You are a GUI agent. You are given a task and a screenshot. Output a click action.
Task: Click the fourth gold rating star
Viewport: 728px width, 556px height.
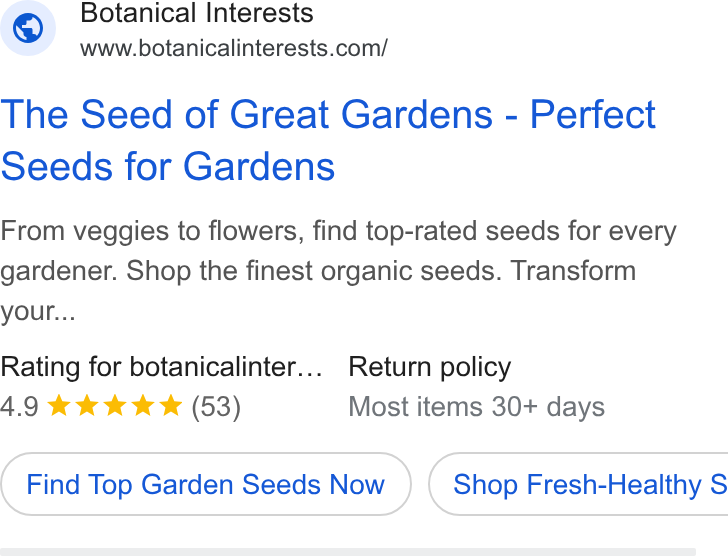[143, 405]
